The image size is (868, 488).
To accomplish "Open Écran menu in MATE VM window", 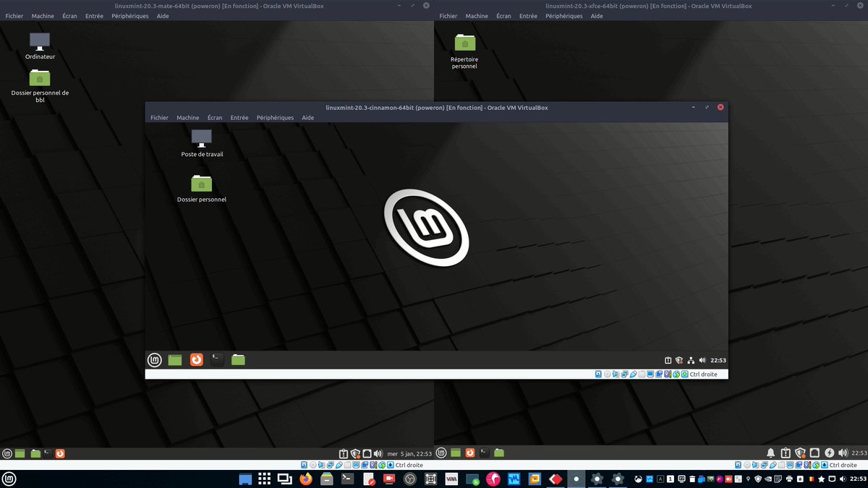I will click(69, 16).
